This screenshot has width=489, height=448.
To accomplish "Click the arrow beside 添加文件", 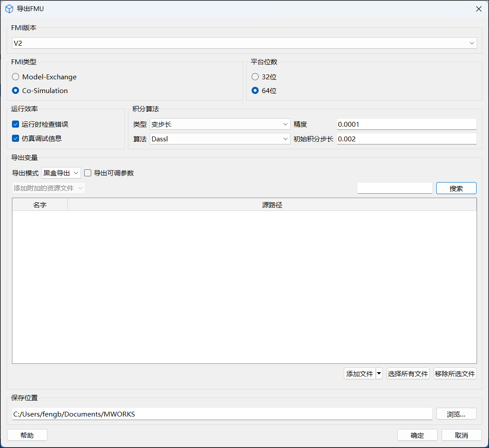I will [x=379, y=374].
